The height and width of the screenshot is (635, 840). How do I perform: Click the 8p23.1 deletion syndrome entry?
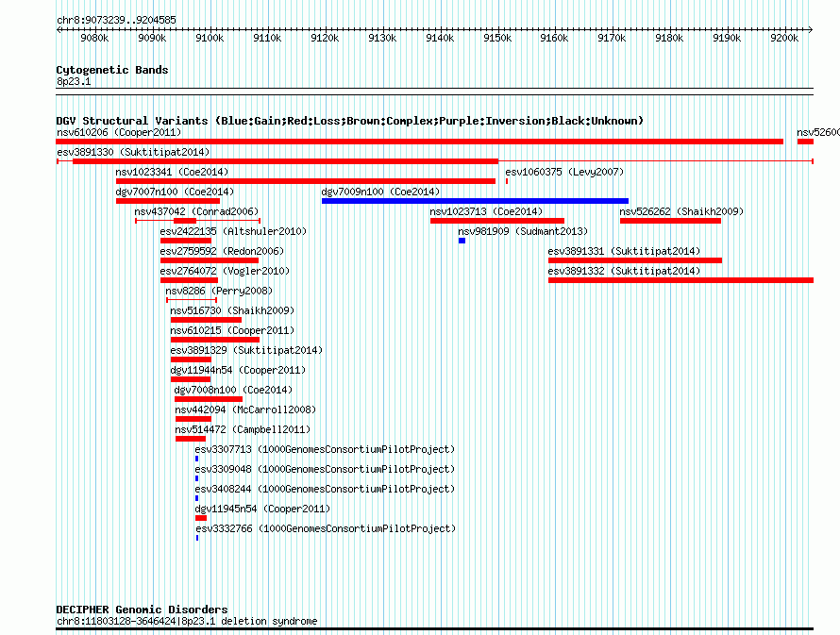point(187,621)
